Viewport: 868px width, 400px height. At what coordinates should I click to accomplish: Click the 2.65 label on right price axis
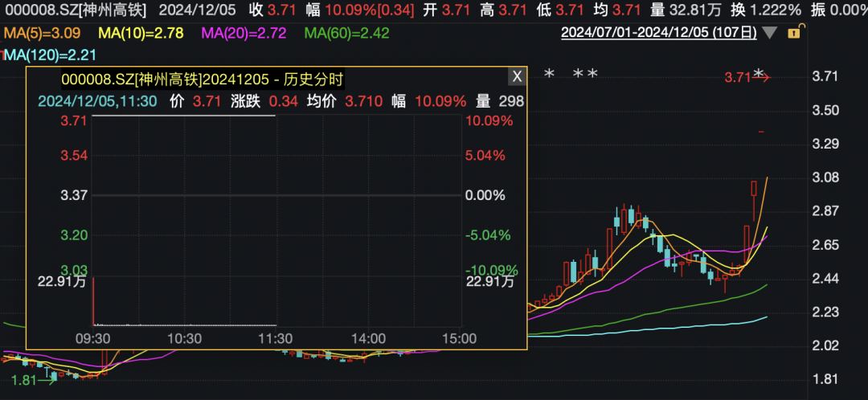tap(825, 245)
